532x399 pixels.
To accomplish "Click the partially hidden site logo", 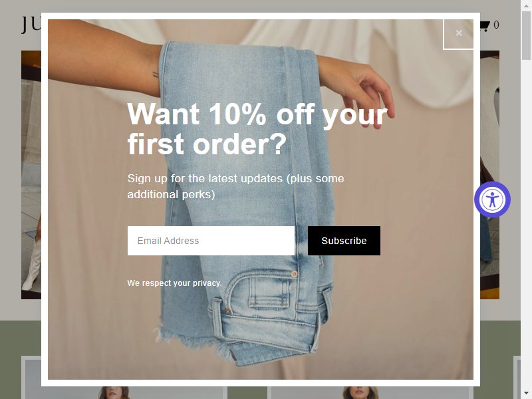I will [31, 25].
